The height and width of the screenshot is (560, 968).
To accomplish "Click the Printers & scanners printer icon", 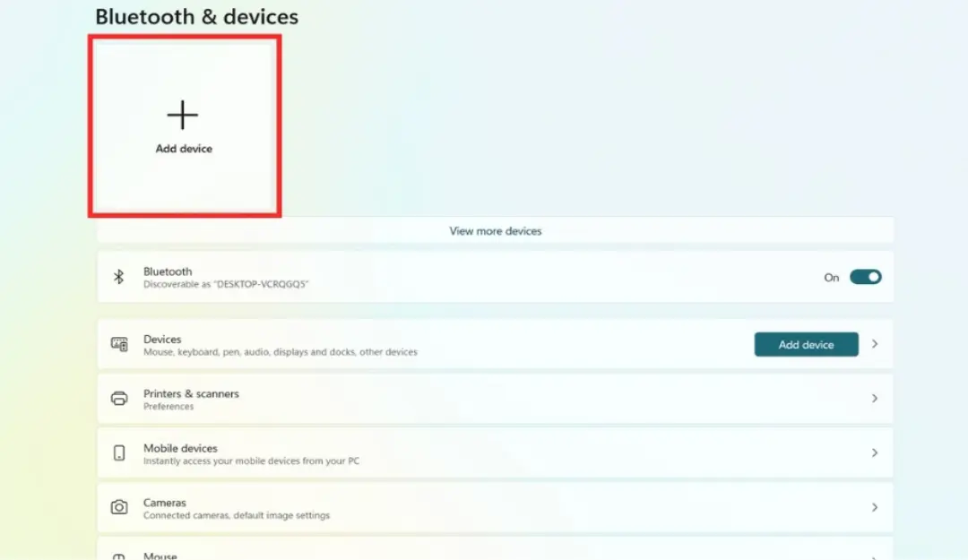I will [119, 398].
